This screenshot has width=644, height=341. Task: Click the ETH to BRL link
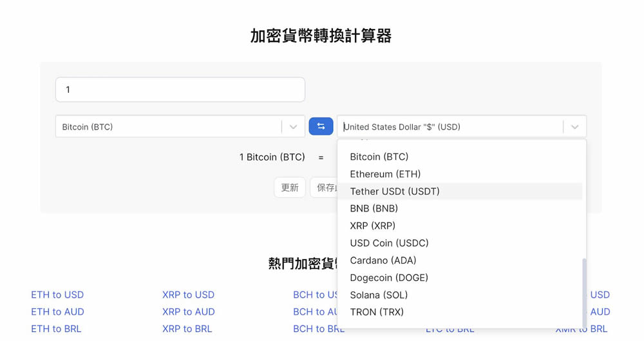coord(56,329)
